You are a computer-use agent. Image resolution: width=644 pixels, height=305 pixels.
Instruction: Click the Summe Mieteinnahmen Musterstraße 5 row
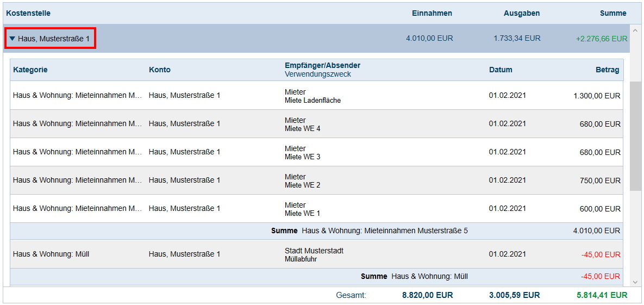[370, 231]
